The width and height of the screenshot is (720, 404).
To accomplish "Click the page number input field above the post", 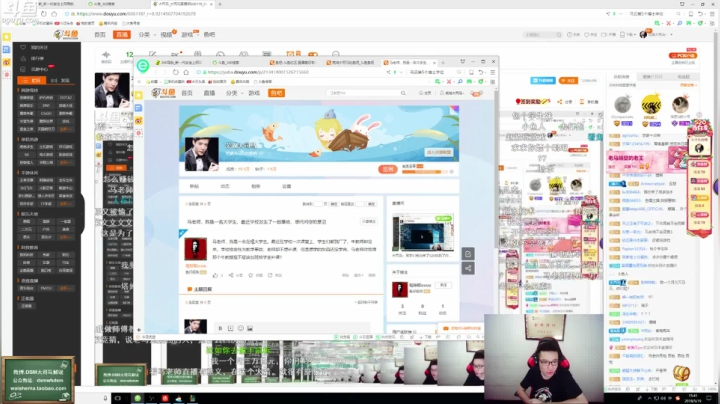I will (319, 204).
